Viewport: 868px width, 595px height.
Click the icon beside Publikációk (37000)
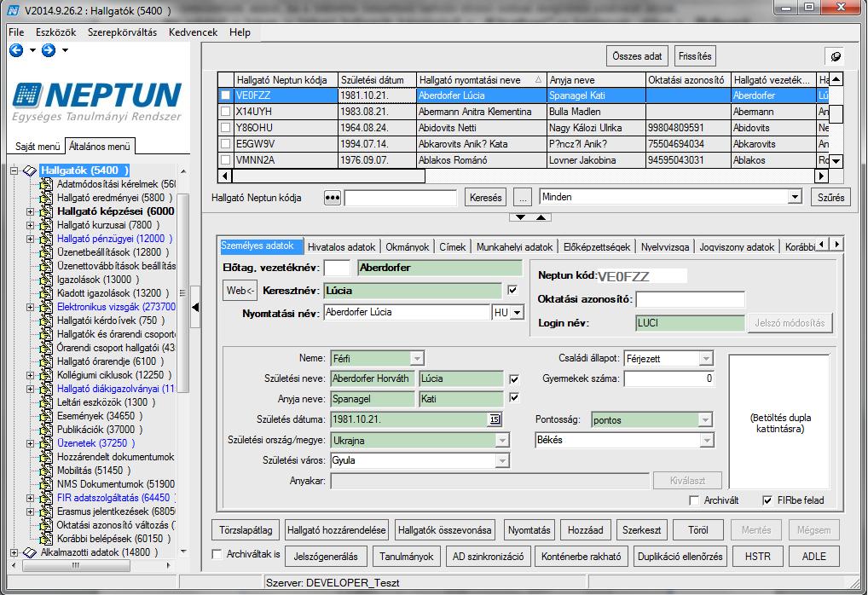(x=46, y=430)
